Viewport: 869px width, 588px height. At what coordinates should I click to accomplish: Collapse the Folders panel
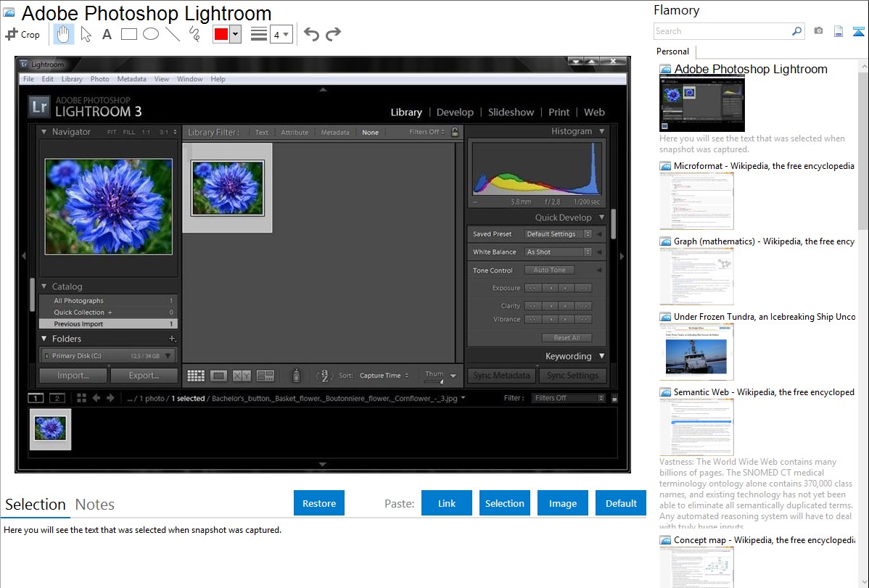pos(44,339)
